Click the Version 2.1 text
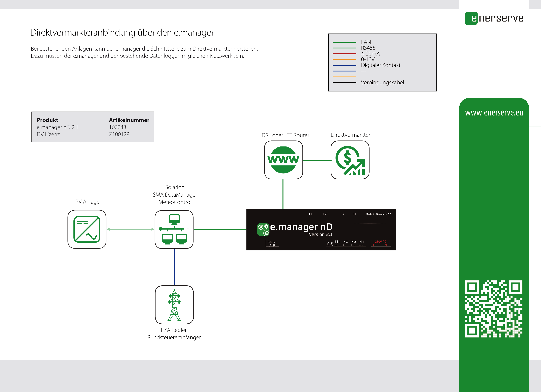541x392 pixels. point(321,234)
